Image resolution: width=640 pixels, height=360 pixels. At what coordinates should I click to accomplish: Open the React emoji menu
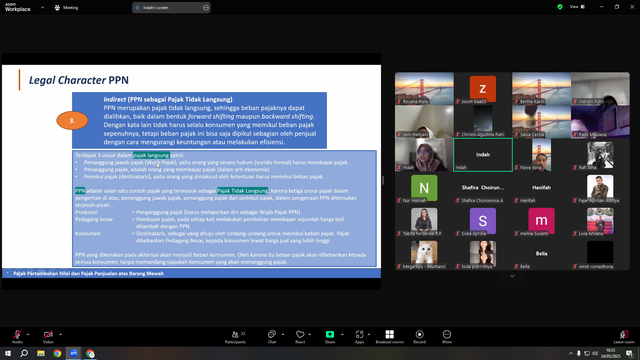tap(300, 336)
